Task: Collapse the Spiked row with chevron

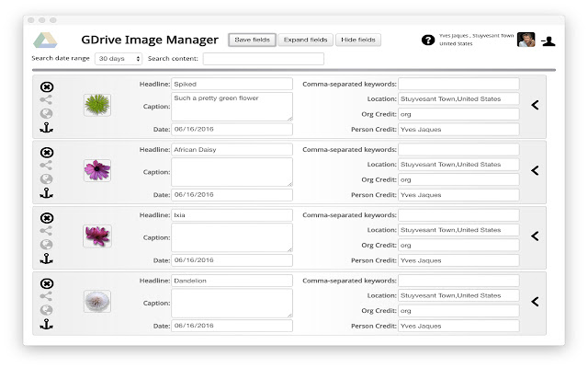Action: pyautogui.click(x=535, y=105)
